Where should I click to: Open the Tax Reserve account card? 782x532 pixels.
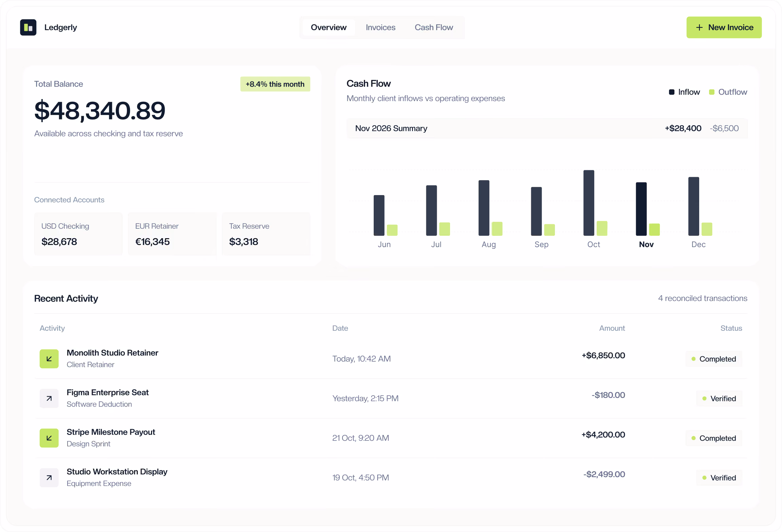[x=266, y=234]
